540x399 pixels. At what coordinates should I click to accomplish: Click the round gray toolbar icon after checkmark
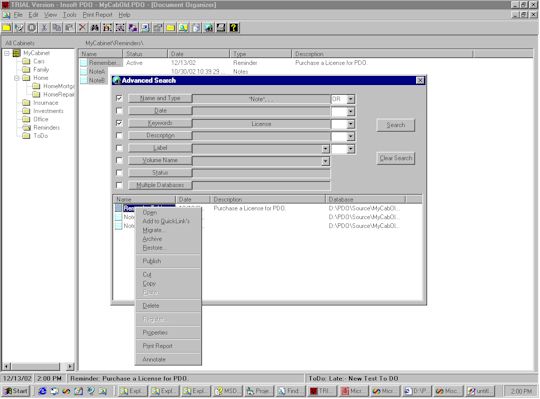(x=32, y=28)
